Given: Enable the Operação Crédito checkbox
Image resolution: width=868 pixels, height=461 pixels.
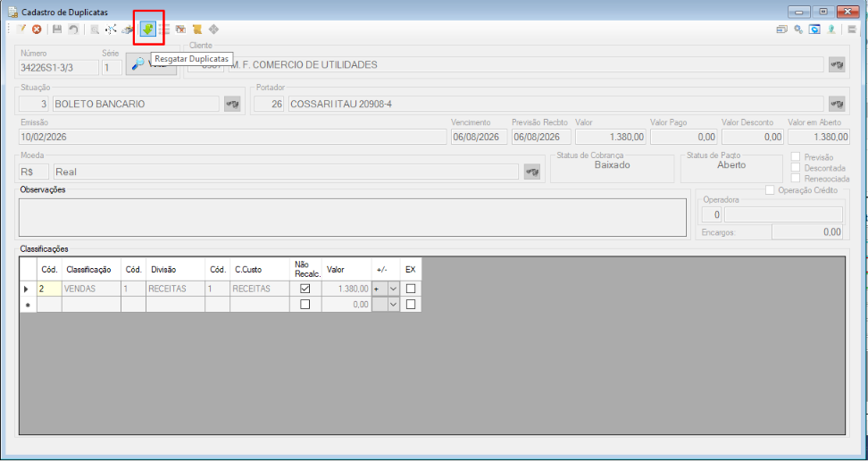Looking at the screenshot, I should 770,190.
